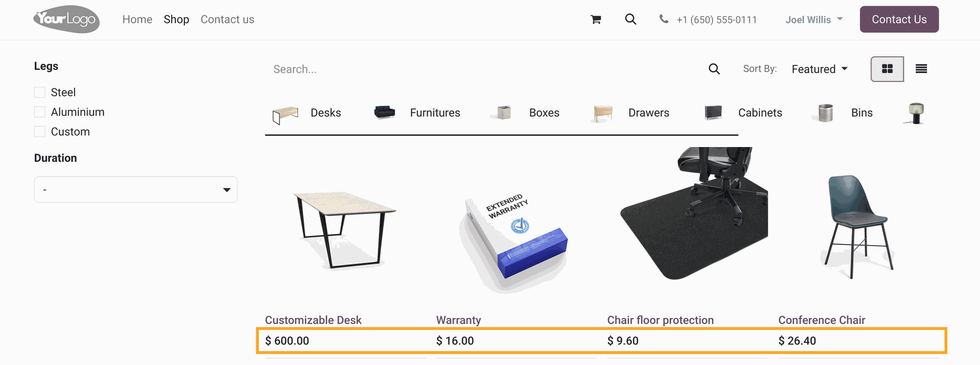980x365 pixels.
Task: Click the header search magnifier icon
Action: pyautogui.click(x=631, y=19)
